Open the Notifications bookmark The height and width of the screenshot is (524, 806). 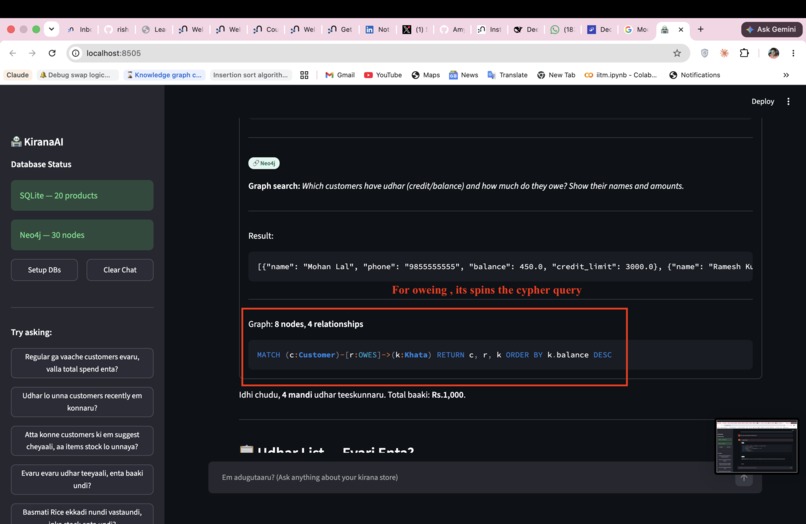tap(694, 75)
